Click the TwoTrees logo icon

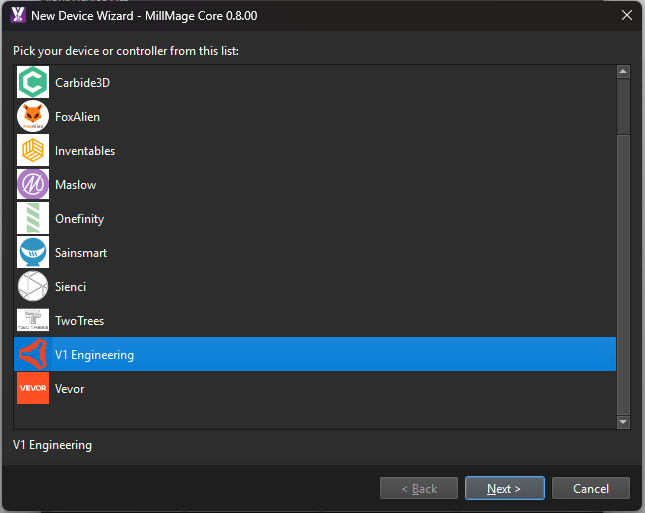(33, 321)
